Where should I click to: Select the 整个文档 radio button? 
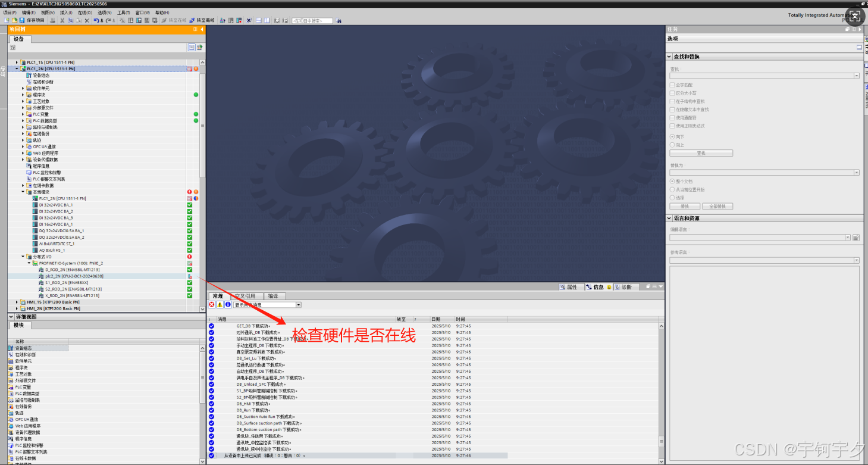672,181
